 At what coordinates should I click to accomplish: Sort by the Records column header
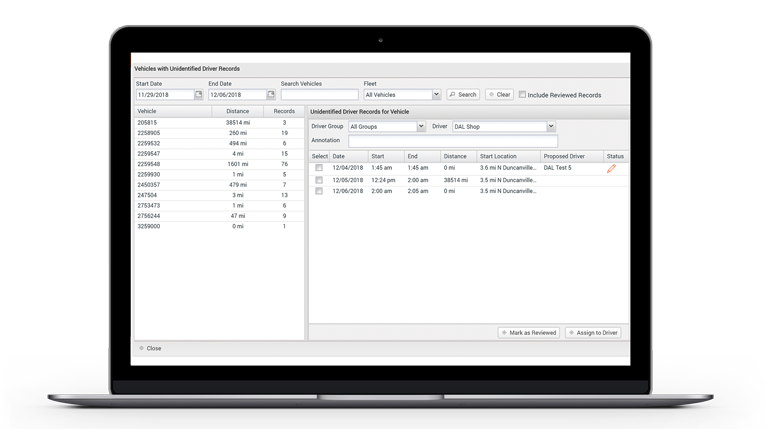click(x=284, y=111)
